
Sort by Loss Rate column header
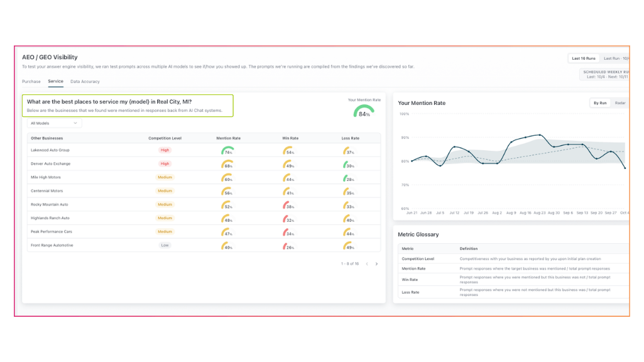tap(351, 138)
